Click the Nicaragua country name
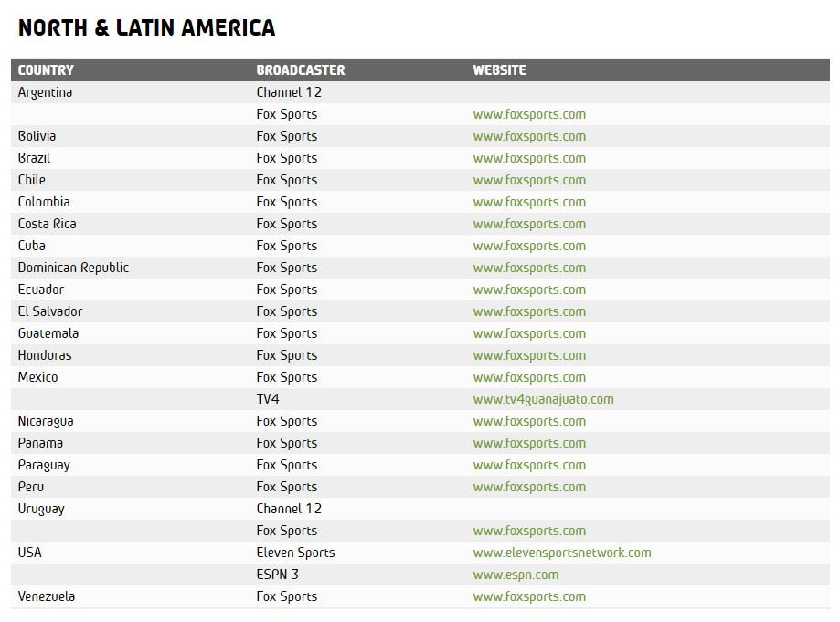Image resolution: width=840 pixels, height=622 pixels. click(46, 421)
